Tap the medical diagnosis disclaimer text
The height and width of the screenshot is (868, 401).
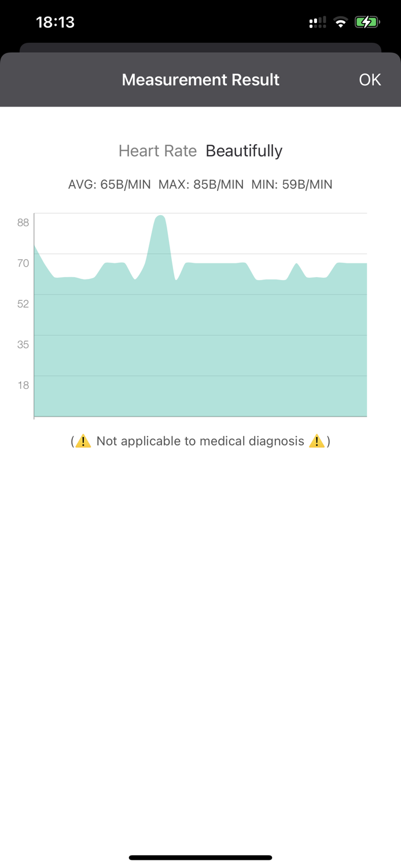[x=200, y=441]
